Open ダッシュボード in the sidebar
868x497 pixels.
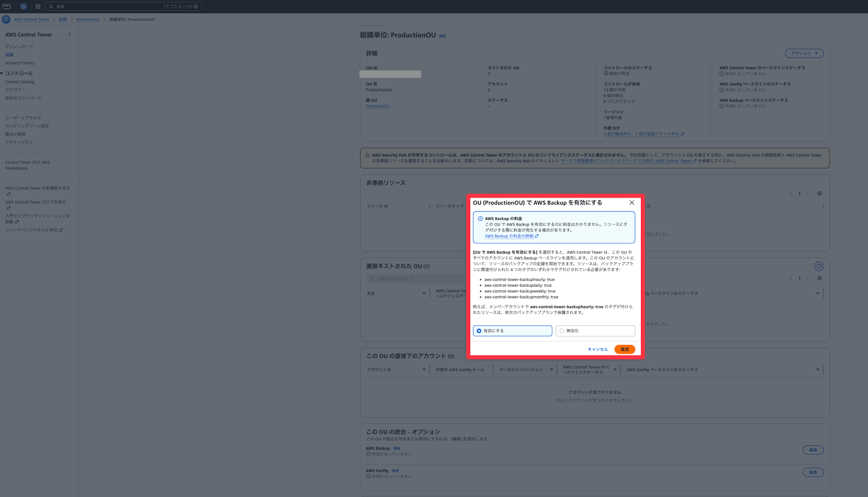[19, 46]
